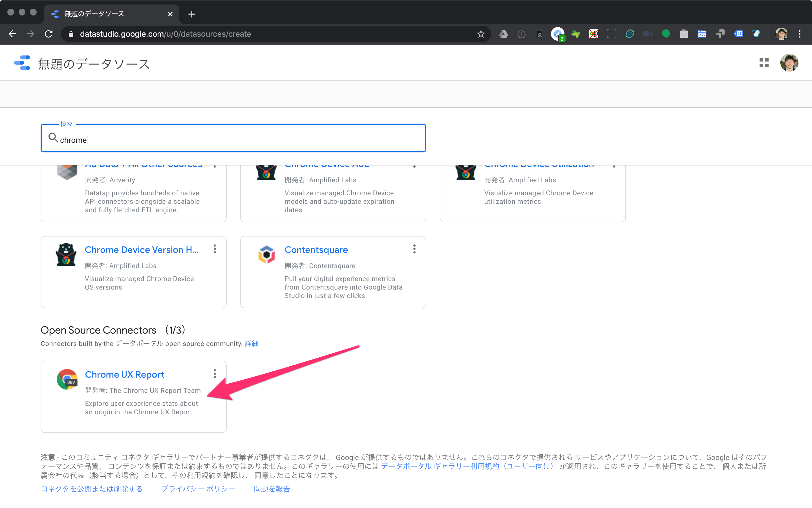The width and height of the screenshot is (812, 508).
Task: Open options menu for Chrome UX Report
Action: click(215, 374)
